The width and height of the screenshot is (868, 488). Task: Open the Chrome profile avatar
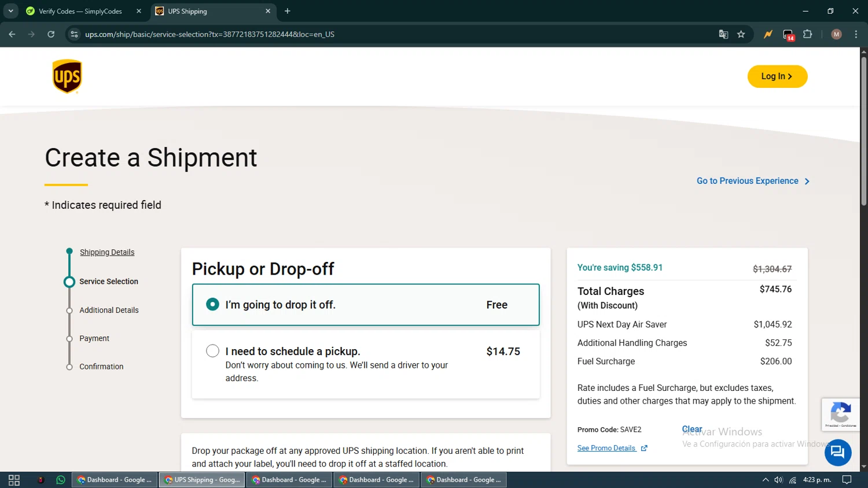pos(836,34)
